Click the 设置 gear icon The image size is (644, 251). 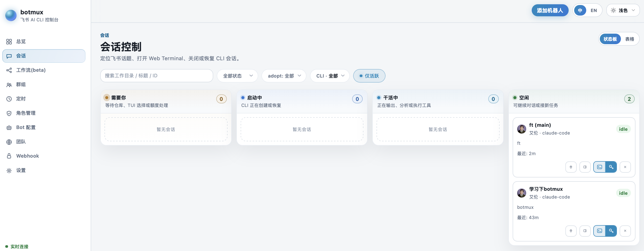tap(9, 170)
